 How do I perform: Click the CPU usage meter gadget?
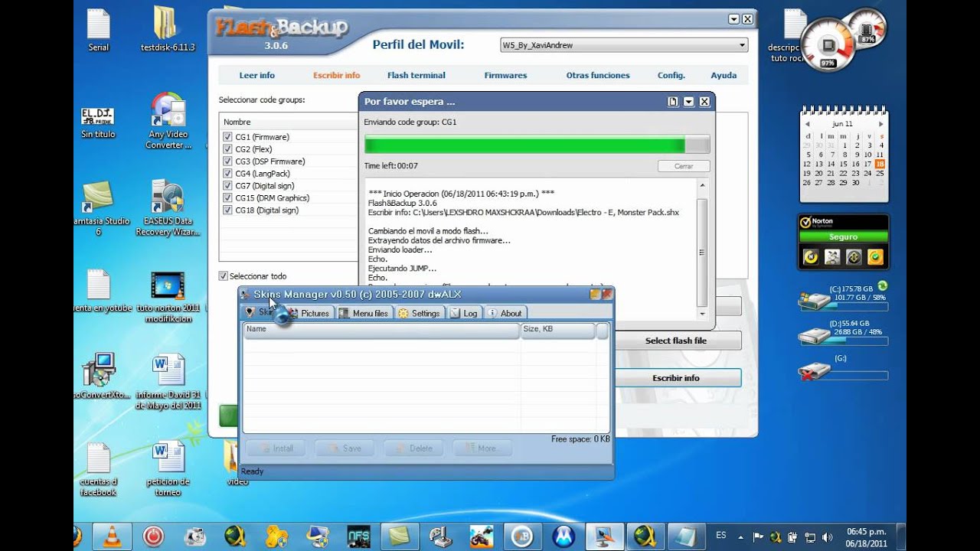click(827, 45)
